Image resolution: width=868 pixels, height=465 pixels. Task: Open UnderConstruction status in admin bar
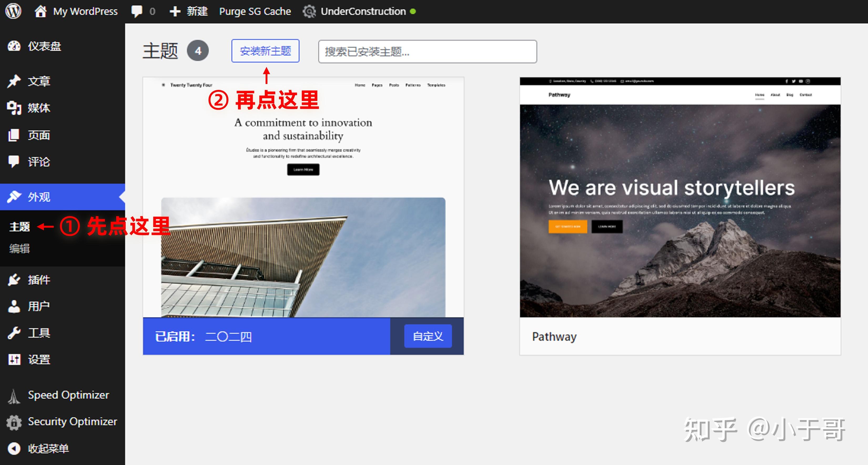363,12
